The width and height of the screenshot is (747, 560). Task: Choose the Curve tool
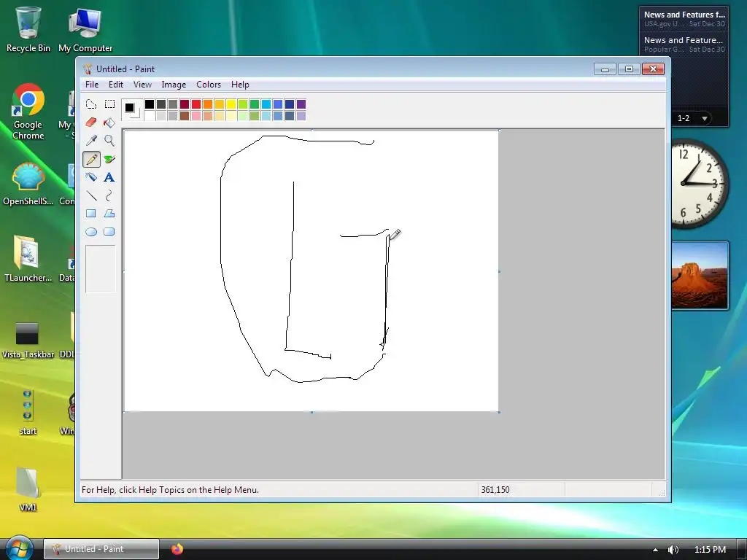(x=109, y=195)
